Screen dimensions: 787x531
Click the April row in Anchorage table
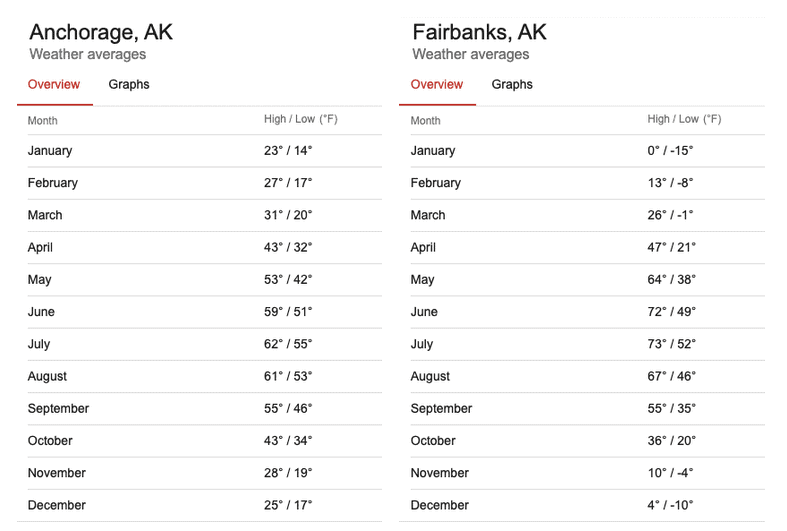click(x=40, y=247)
